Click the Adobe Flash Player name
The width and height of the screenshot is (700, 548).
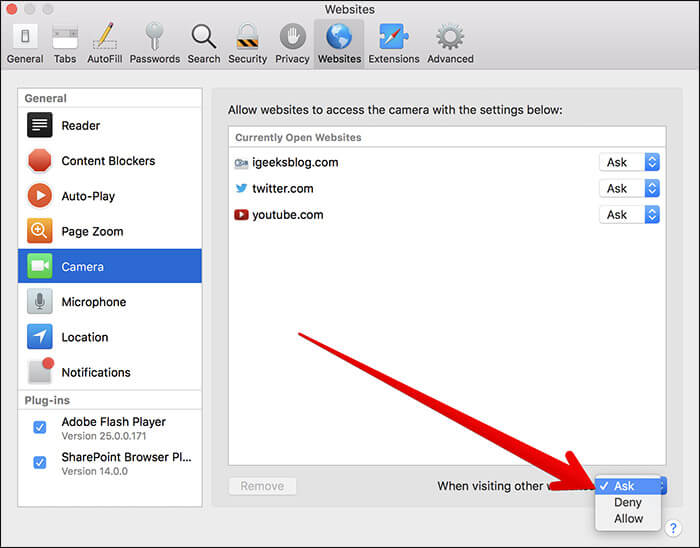tap(113, 422)
